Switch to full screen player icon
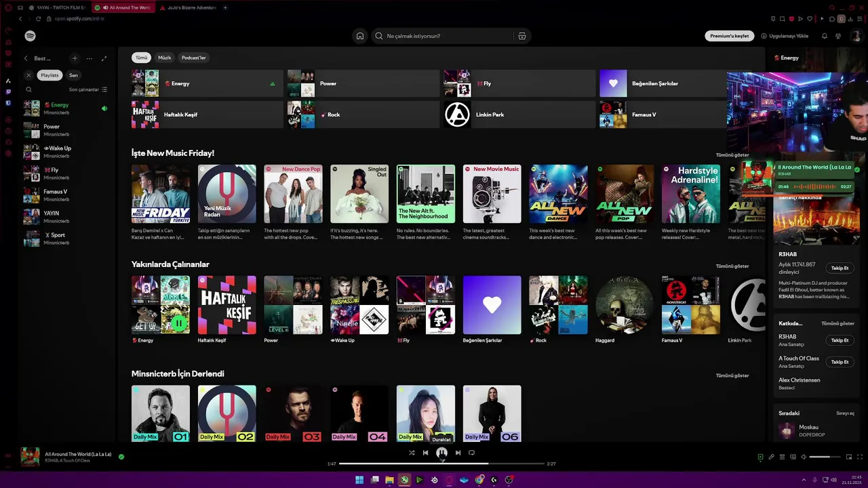The image size is (868, 488). [x=860, y=457]
